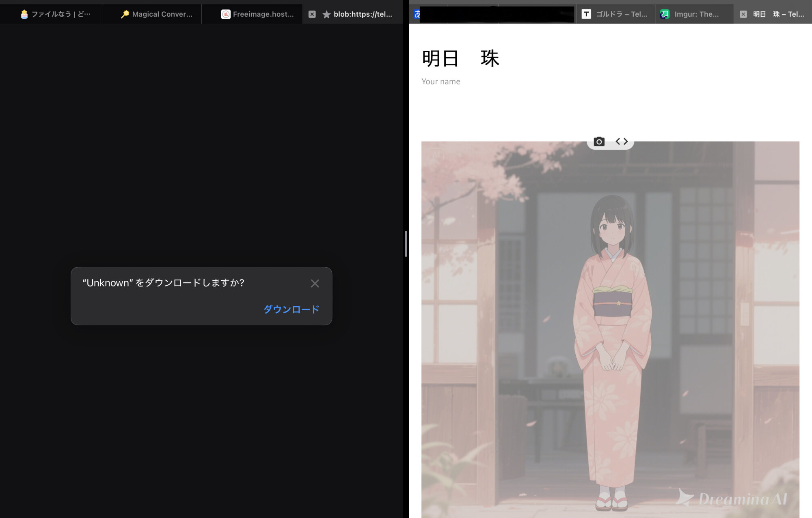812x518 pixels.
Task: Click the magic wand favicon on Magical tab
Action: [x=125, y=14]
